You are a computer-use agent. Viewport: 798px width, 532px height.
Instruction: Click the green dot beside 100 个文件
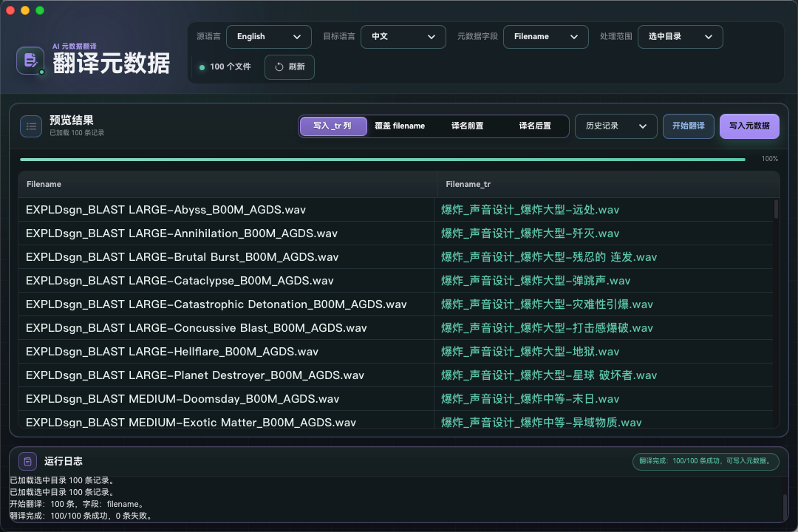202,67
